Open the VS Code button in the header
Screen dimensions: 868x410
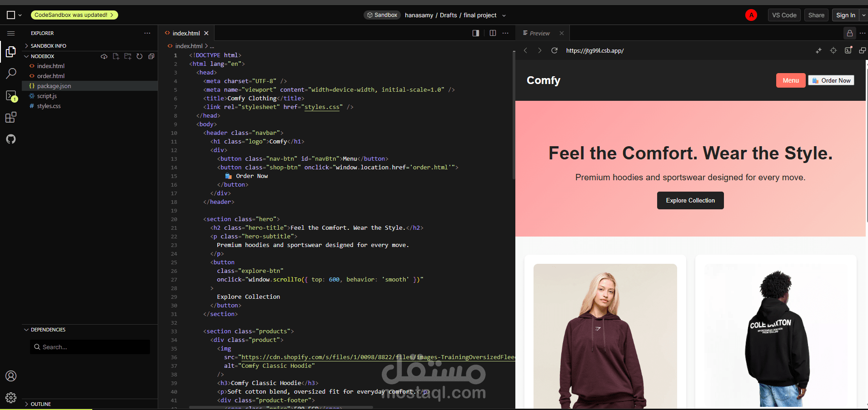coord(783,15)
